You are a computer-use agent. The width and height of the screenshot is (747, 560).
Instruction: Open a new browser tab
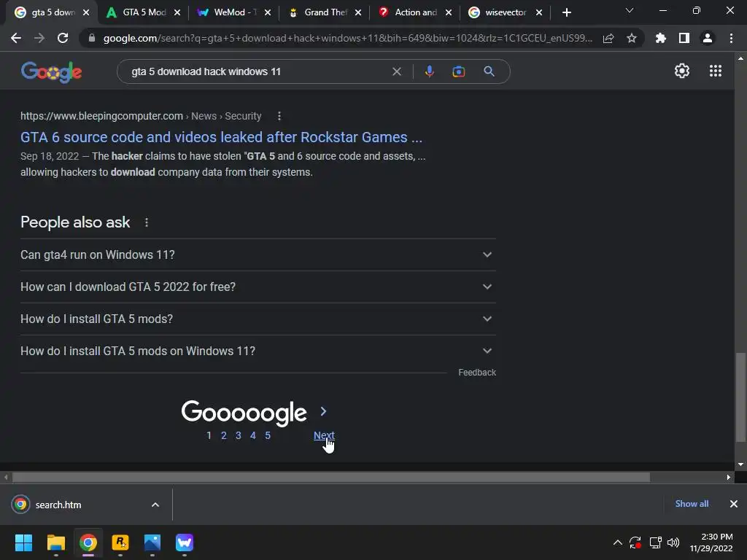click(566, 12)
